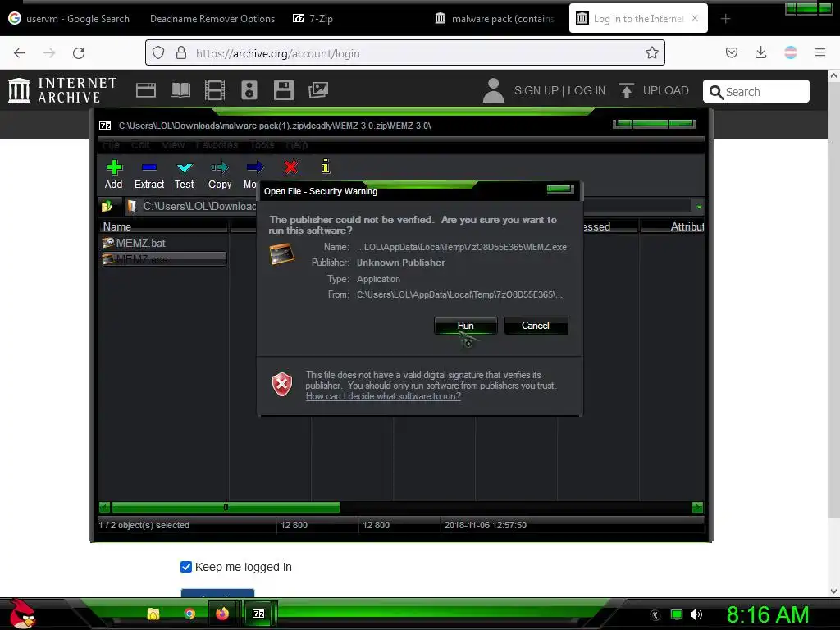Click the shield tracking protection icon
840x630 pixels.
158,52
